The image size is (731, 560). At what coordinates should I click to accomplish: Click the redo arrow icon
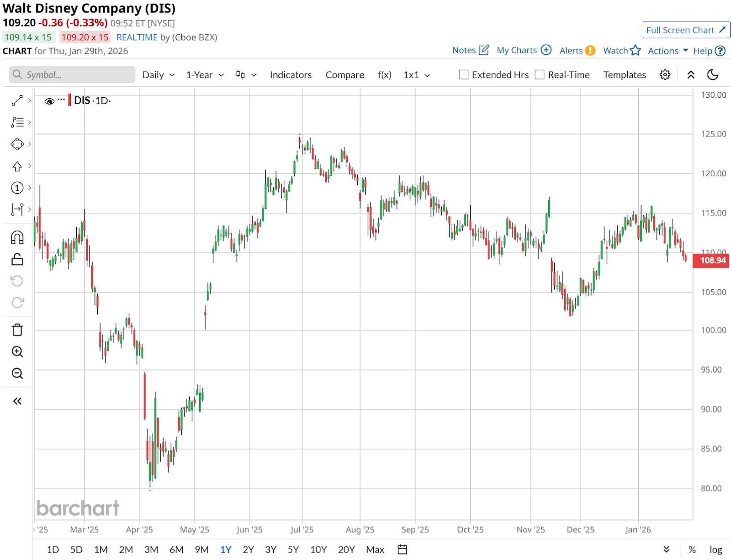tap(17, 303)
